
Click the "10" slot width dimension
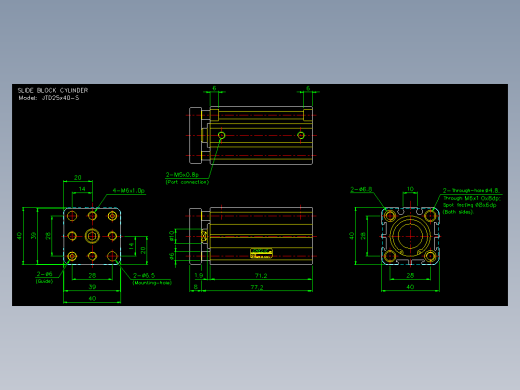pos(410,189)
